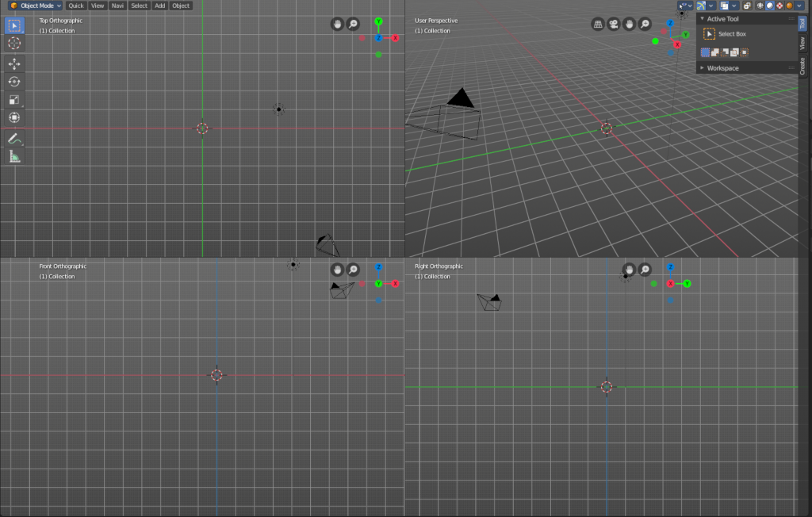Screen dimensions: 812x517
Task: Select the Select Box tool in toolbar
Action: point(14,25)
